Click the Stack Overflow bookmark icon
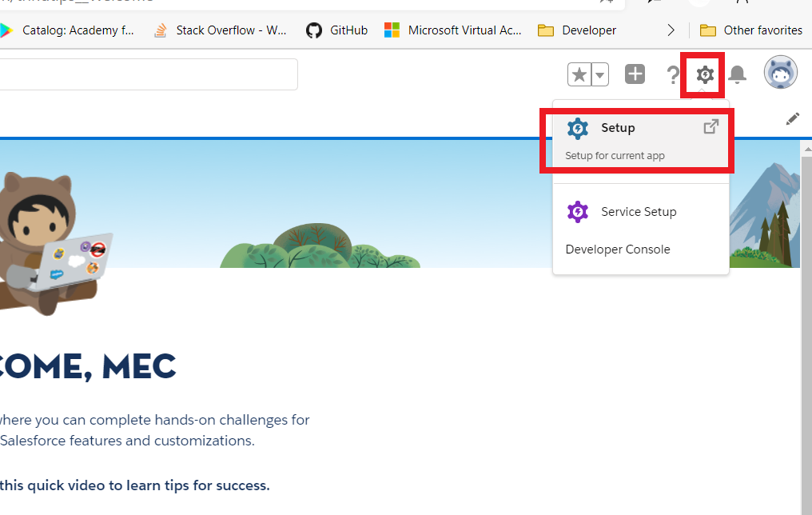Screen dimensions: 812x515 point(159,30)
